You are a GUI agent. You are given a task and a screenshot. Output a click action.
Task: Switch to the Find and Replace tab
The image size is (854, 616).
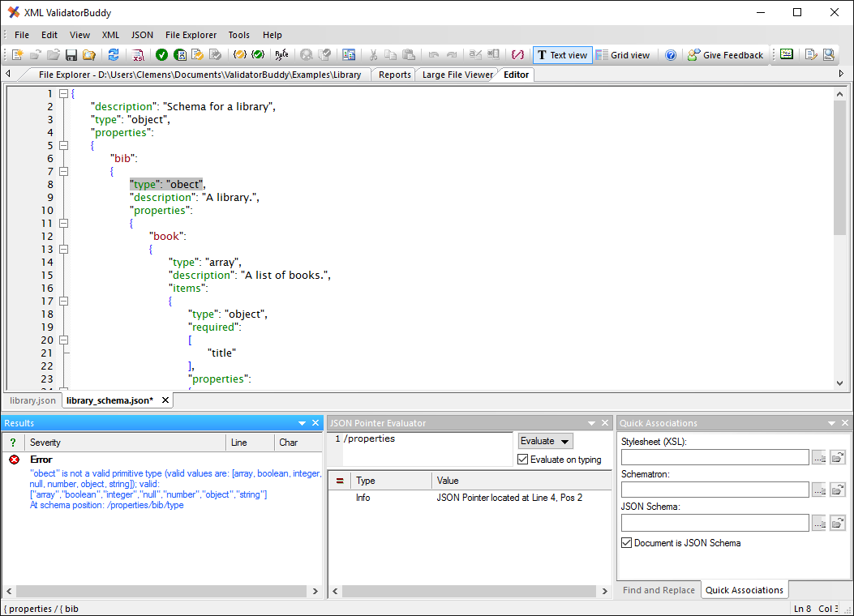[x=659, y=590]
